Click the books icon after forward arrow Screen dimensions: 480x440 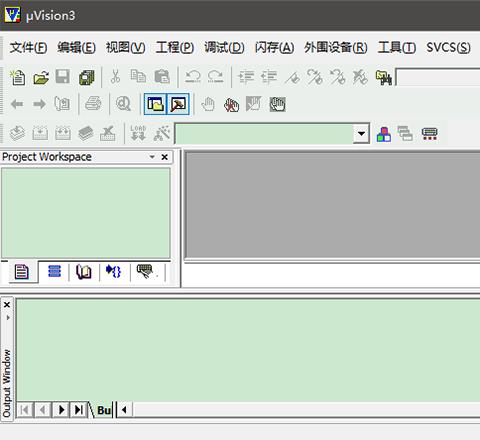click(x=62, y=104)
